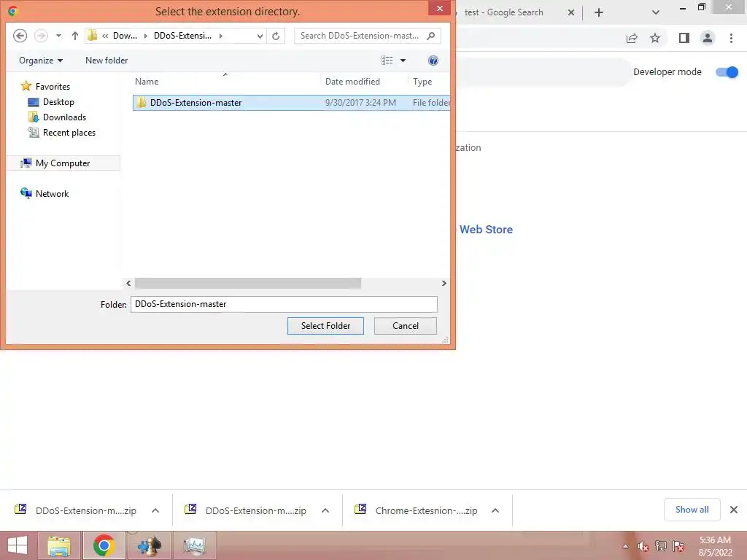This screenshot has height=560, width=747.
Task: Select My Computer in the navigation pane
Action: (63, 163)
